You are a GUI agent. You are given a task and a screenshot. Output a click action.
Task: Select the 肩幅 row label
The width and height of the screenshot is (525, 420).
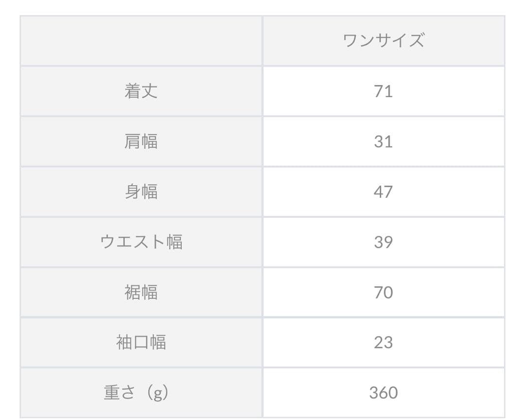pyautogui.click(x=141, y=141)
